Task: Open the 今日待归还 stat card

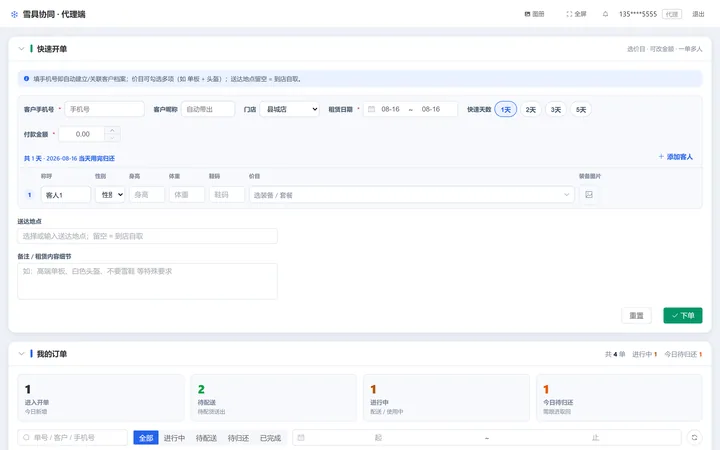Action: tap(619, 398)
